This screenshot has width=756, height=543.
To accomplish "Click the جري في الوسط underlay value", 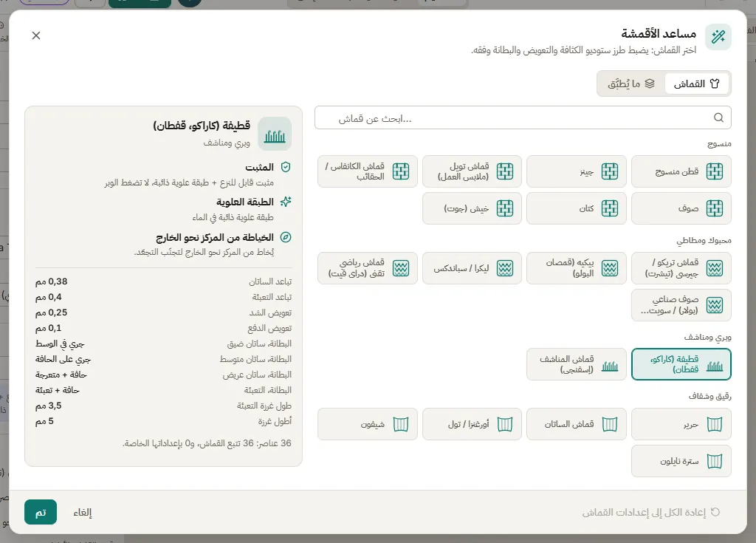I will pyautogui.click(x=60, y=344).
